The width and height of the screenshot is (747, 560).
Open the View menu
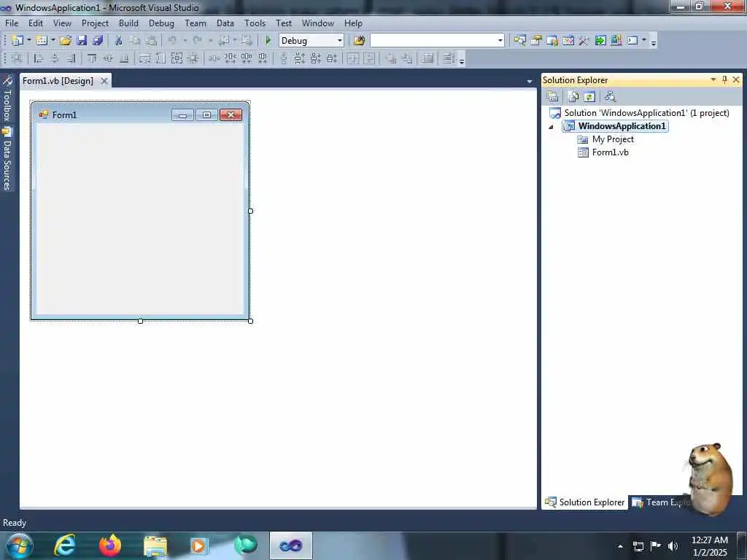pos(62,23)
